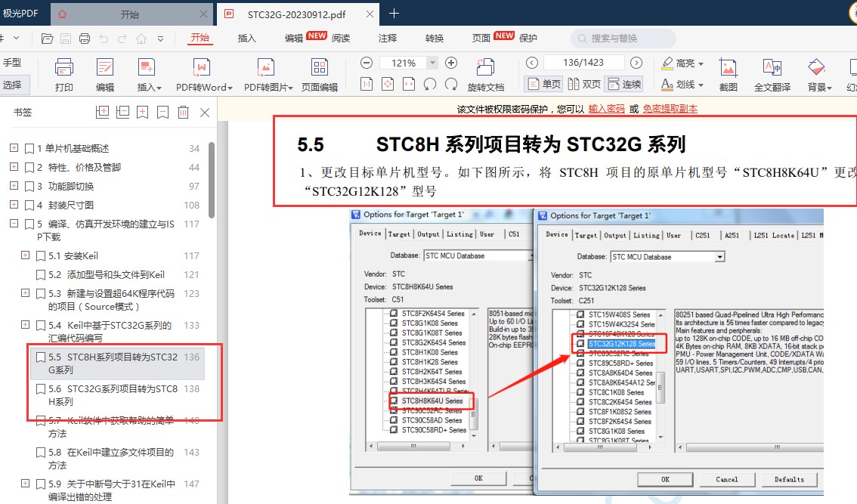
Task: Go to the next page
Action: (636, 63)
